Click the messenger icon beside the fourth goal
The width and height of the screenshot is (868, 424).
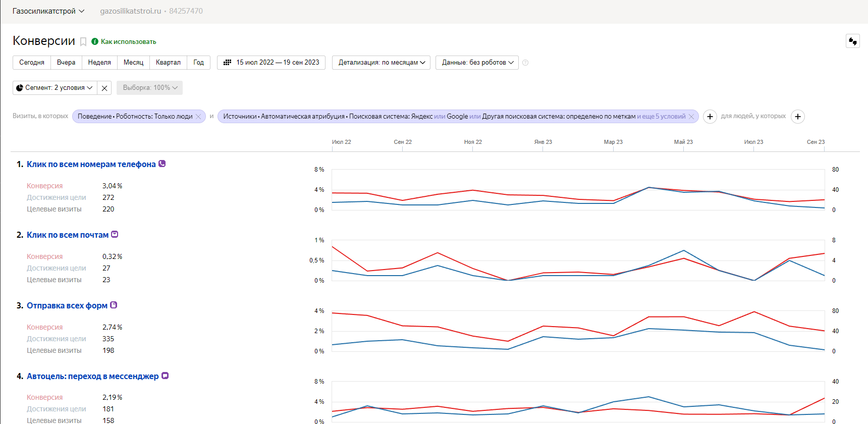[165, 376]
